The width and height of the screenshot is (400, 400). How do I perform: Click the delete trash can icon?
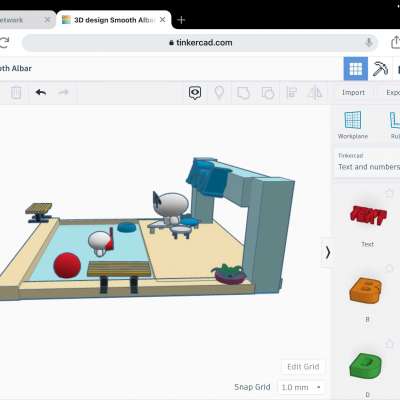click(x=16, y=93)
